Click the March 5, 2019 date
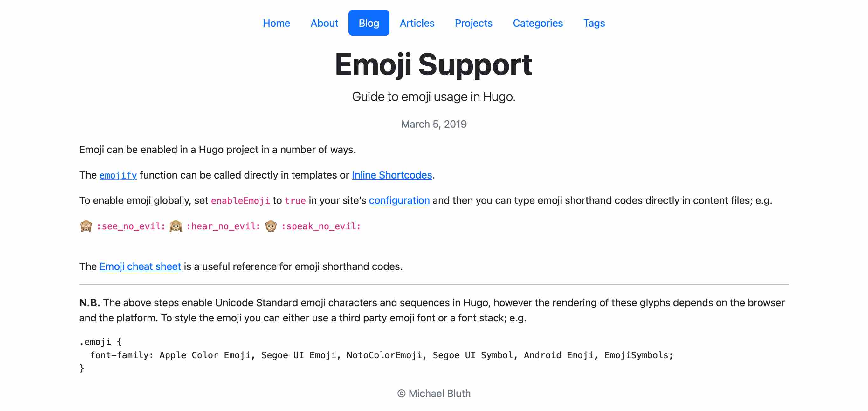Viewport: 868px width, 411px height. [x=434, y=124]
